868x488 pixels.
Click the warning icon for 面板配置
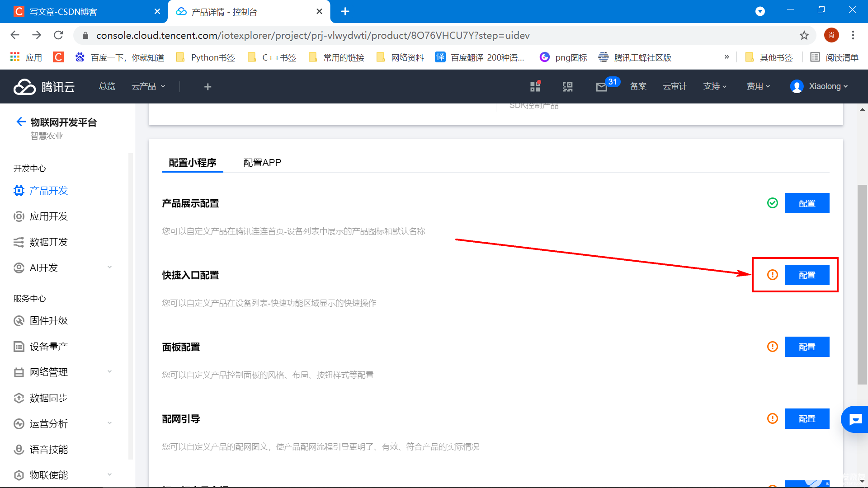pyautogui.click(x=773, y=347)
